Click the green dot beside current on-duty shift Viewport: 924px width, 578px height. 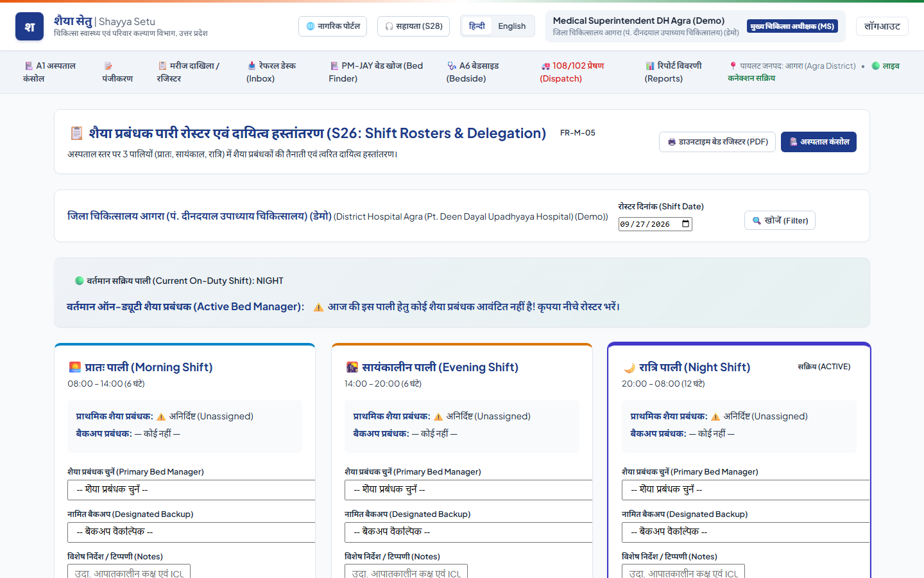pos(80,281)
